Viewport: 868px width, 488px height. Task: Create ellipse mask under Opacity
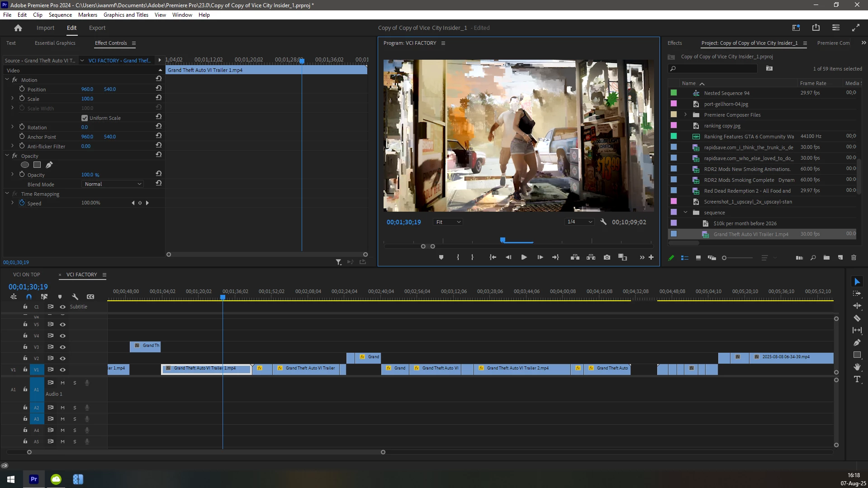tap(25, 165)
